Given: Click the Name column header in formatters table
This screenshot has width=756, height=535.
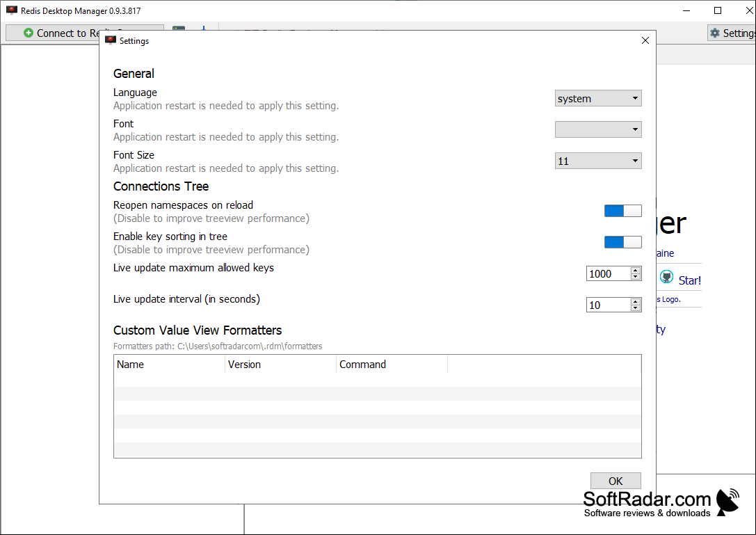Looking at the screenshot, I should (169, 365).
